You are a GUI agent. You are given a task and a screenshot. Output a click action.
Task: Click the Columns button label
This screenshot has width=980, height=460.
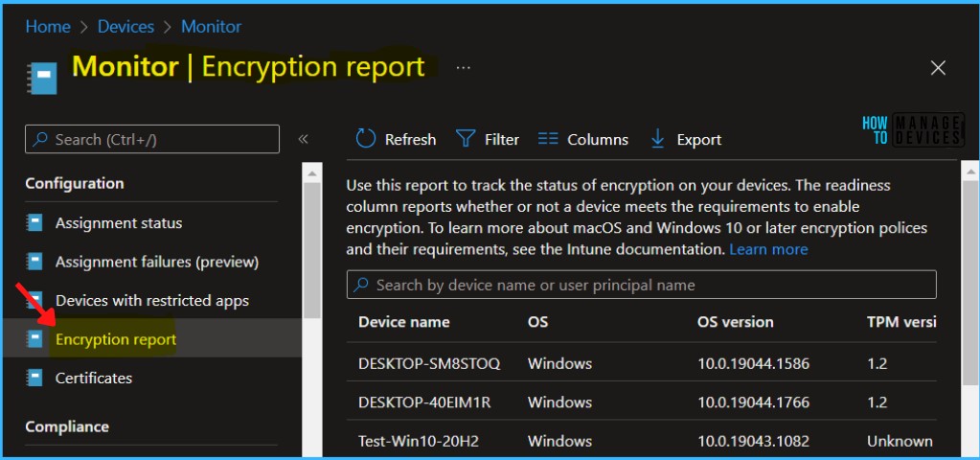click(598, 139)
